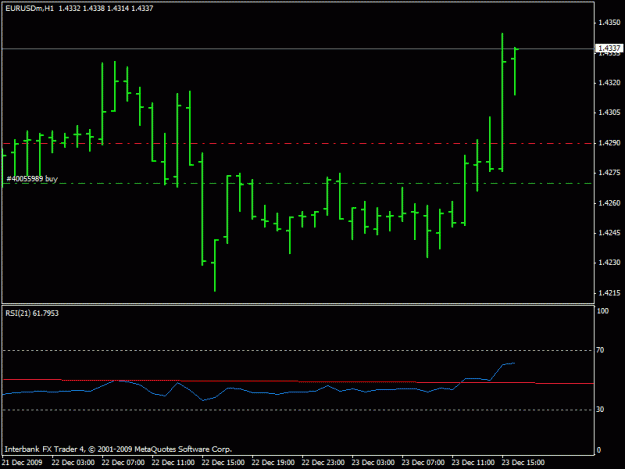
Task: Click the RSI 30 dotted oversold level line
Action: pos(298,410)
